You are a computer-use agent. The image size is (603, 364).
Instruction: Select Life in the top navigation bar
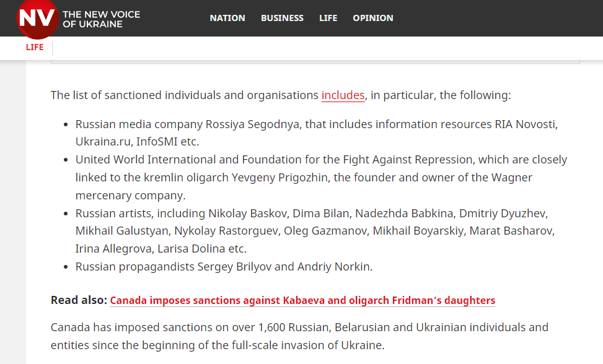coord(328,18)
